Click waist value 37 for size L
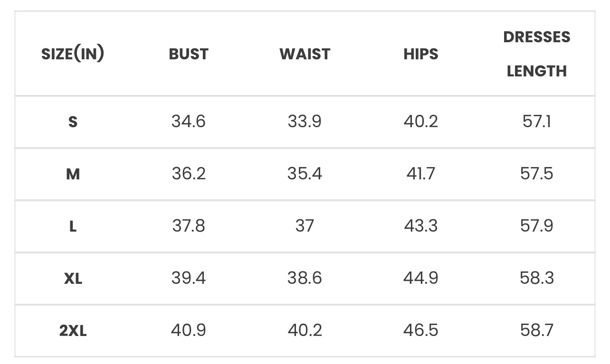The image size is (610, 364). pyautogui.click(x=305, y=226)
